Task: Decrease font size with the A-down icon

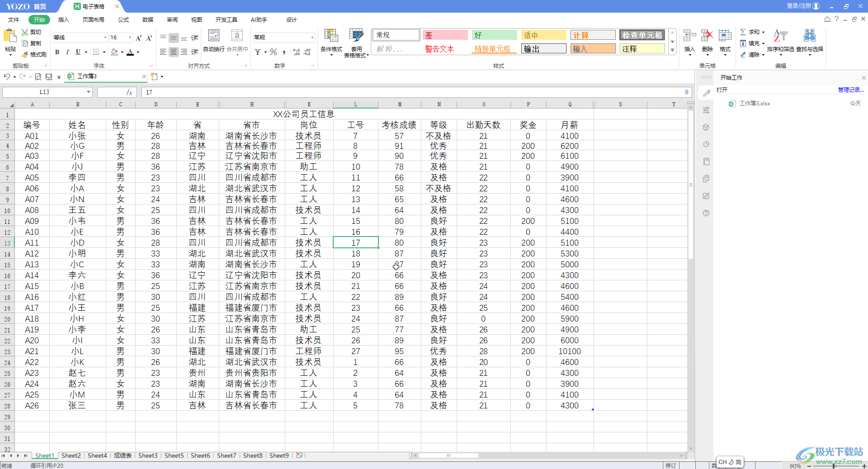Action: point(149,38)
